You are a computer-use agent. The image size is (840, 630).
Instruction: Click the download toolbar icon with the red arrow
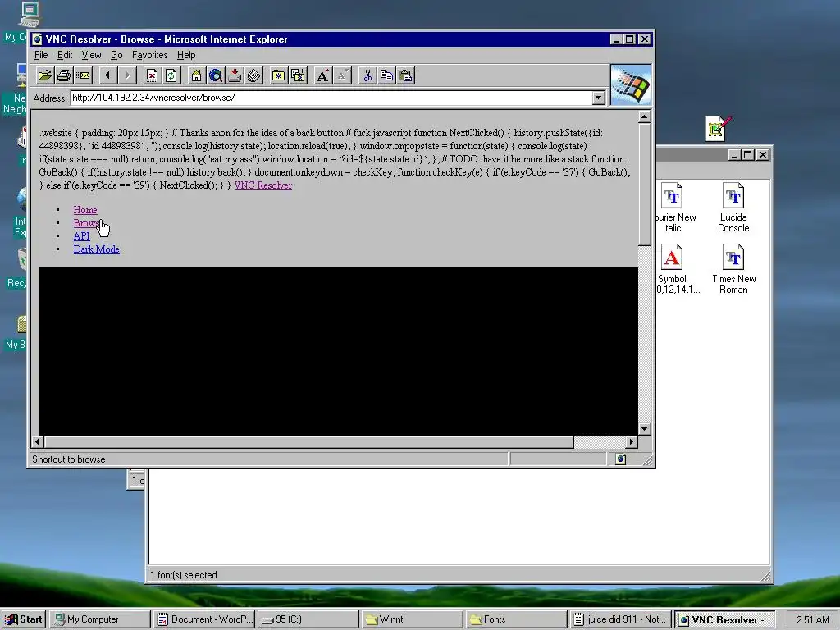pyautogui.click(x=234, y=75)
